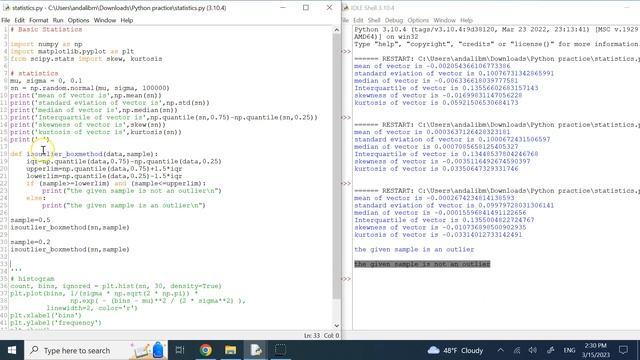The height and width of the screenshot is (360, 640).
Task: Click the editor scrollbar up arrow
Action: coord(337,30)
